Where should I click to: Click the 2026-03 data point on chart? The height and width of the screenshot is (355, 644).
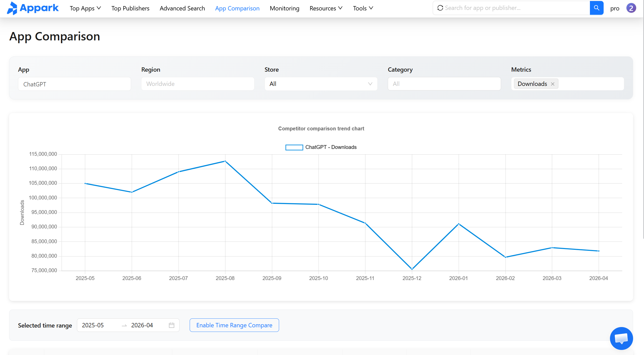point(552,248)
